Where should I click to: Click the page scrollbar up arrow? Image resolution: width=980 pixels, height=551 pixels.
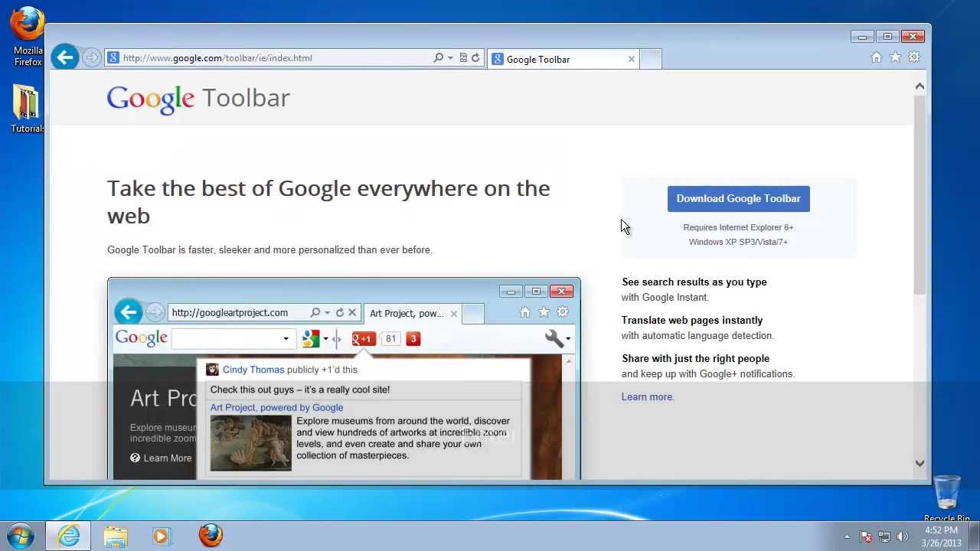coord(920,86)
